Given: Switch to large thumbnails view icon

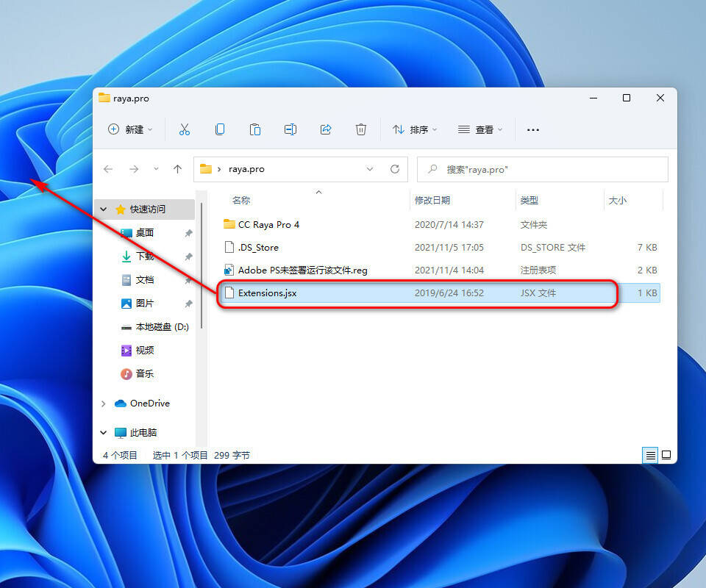Looking at the screenshot, I should (x=666, y=456).
